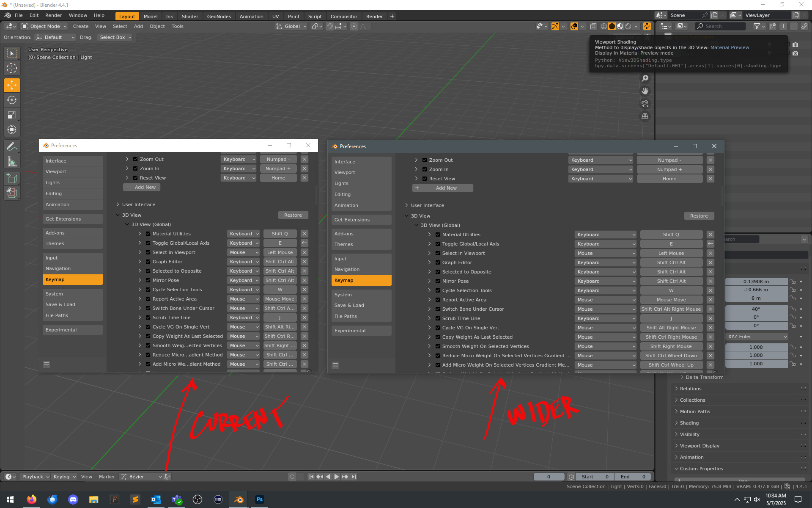Select the Rotate tool
Image resolution: width=812 pixels, height=508 pixels.
pos(12,100)
